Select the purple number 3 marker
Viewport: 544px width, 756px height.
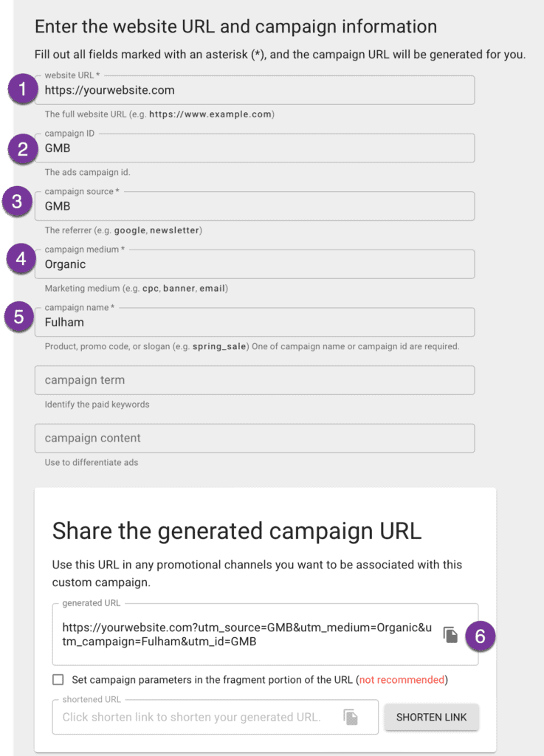(x=18, y=201)
